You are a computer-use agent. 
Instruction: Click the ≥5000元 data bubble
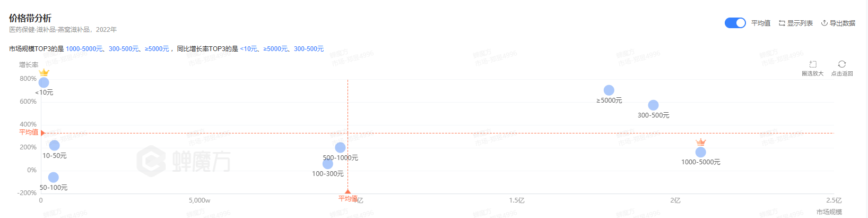point(609,90)
